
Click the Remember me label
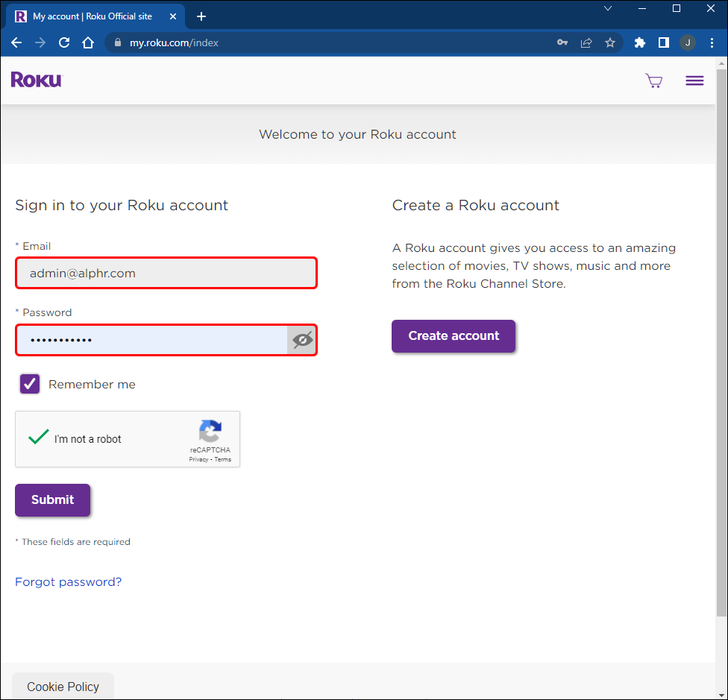(x=92, y=384)
